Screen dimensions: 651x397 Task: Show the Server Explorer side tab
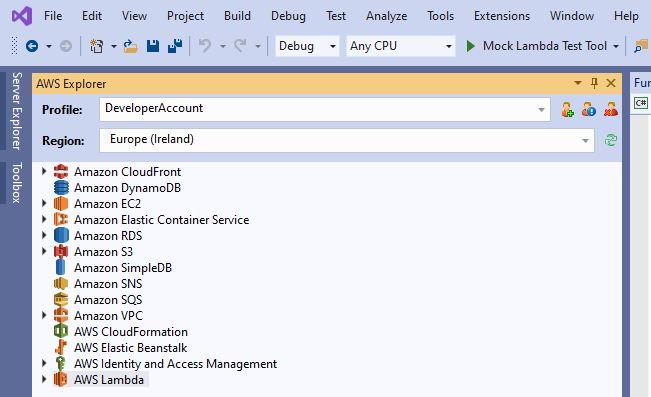16,110
